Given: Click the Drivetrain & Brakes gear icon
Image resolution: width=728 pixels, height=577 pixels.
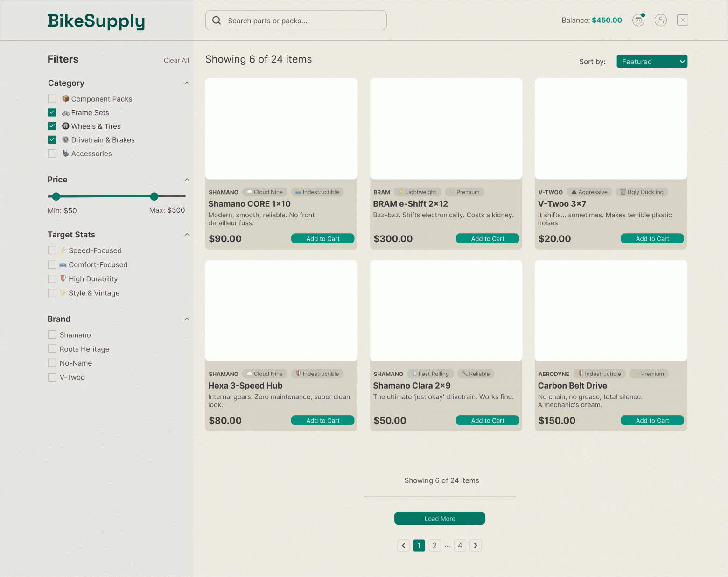Looking at the screenshot, I should 66,139.
